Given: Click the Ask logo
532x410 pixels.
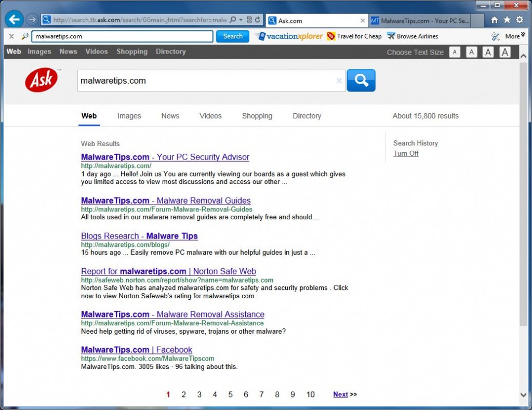Looking at the screenshot, I should (42, 80).
